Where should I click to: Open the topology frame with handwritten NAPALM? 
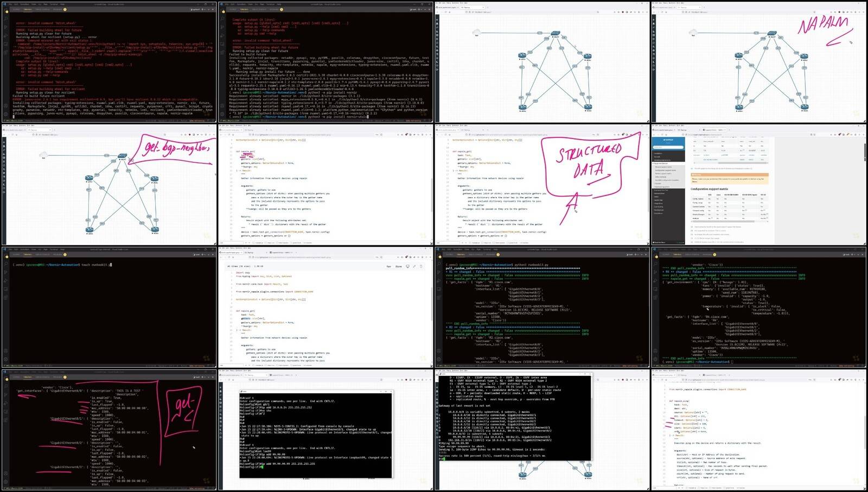[759, 61]
